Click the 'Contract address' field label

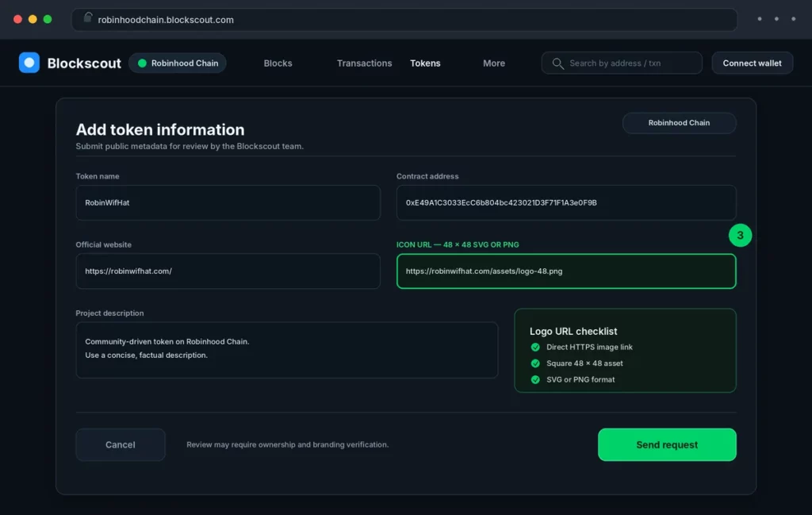click(x=427, y=176)
